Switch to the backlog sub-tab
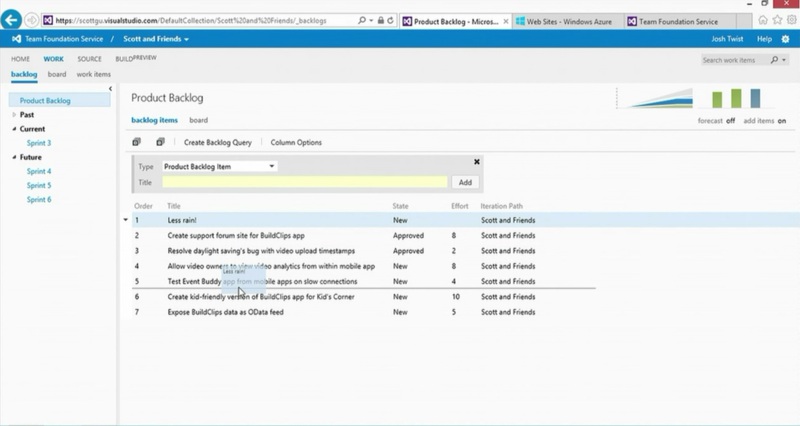Image resolution: width=800 pixels, height=426 pixels. 24,74
